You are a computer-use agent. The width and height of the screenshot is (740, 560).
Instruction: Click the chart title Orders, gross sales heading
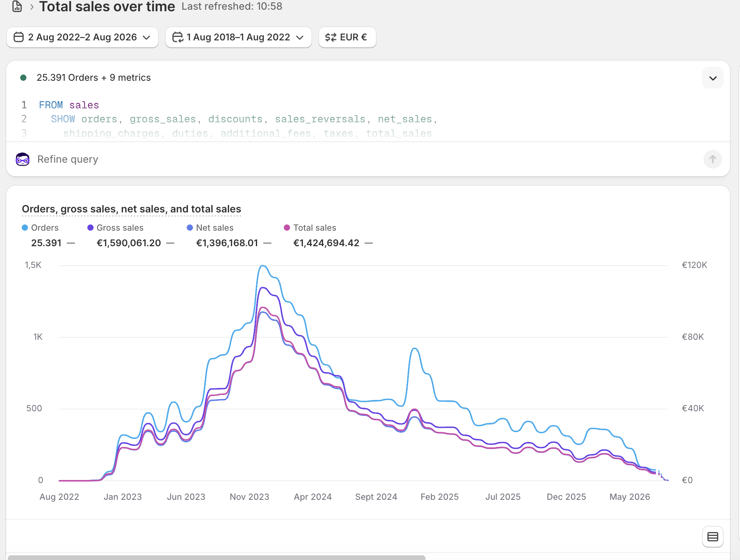coord(131,209)
